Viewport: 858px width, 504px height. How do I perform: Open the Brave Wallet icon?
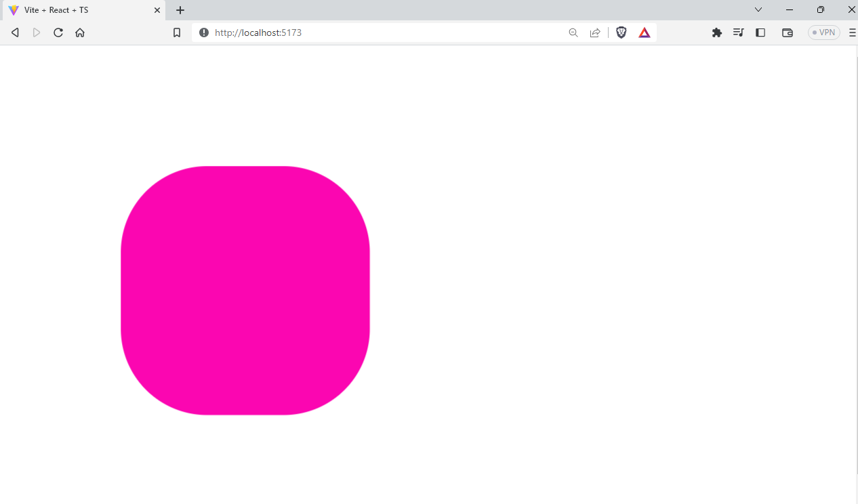tap(787, 33)
